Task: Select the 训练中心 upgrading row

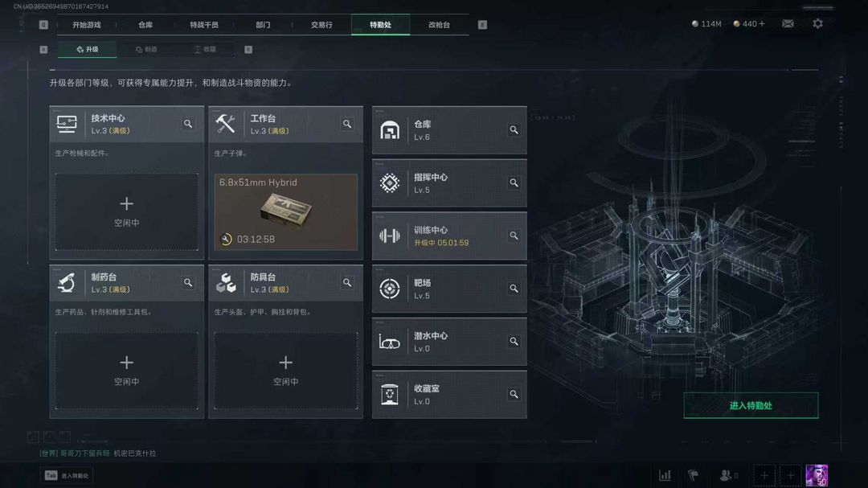Action: [449, 236]
